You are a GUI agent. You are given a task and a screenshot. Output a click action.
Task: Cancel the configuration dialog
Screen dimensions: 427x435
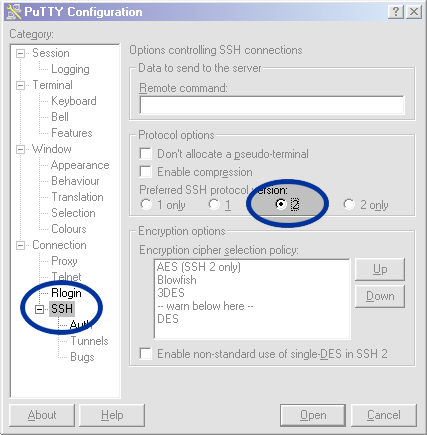(384, 415)
